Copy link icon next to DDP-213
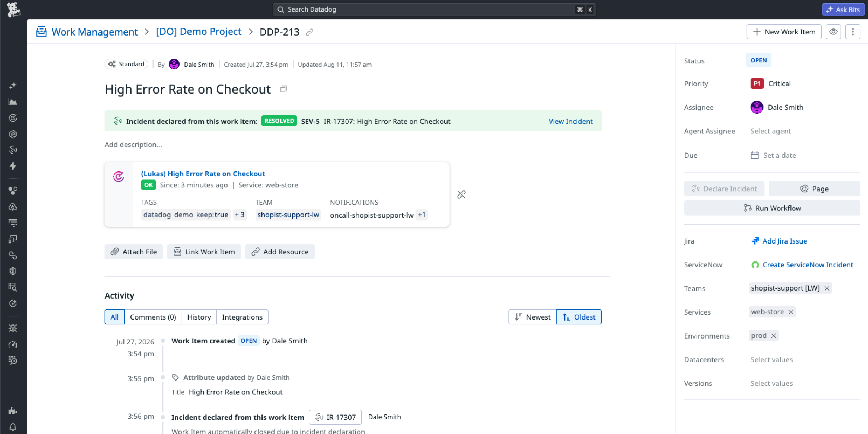Viewport: 868px width, 434px height. pos(309,32)
